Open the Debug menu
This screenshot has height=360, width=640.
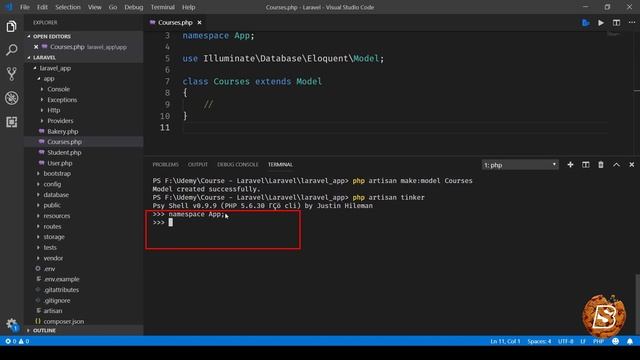[x=134, y=7]
